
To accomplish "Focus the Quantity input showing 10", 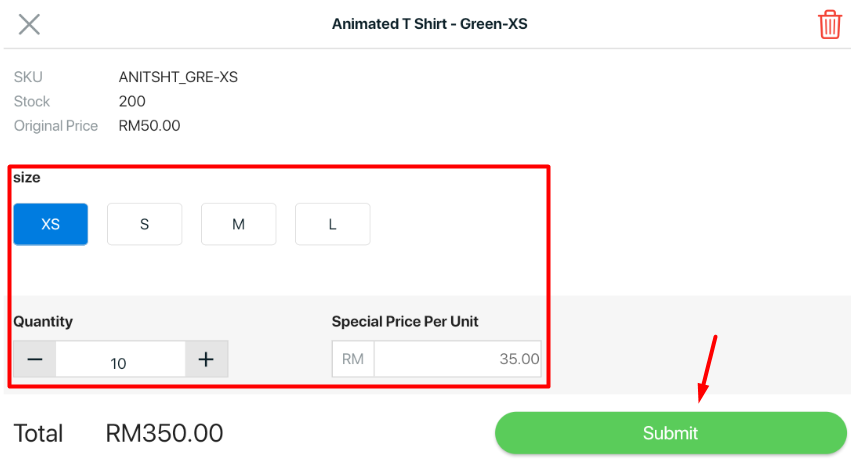I will (x=120, y=359).
